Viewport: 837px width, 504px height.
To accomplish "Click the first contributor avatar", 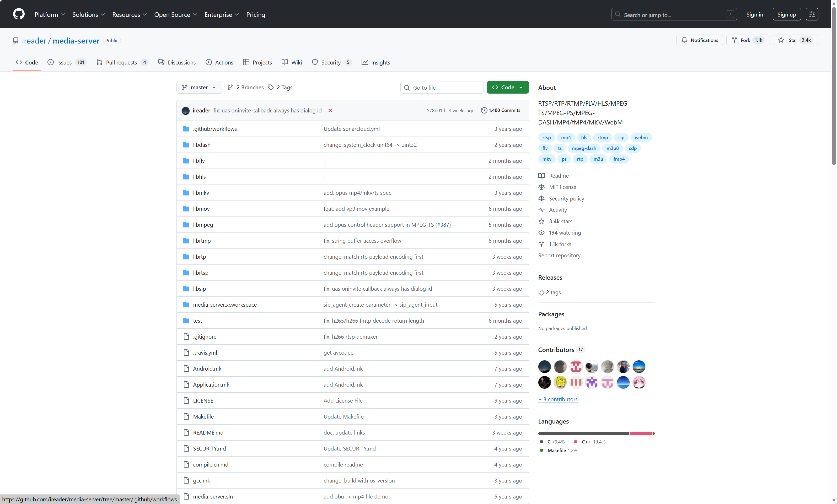I will pos(545,367).
